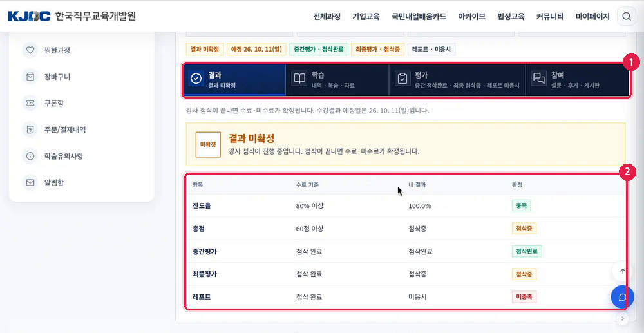Click the 미응시 result cell

tap(417, 296)
